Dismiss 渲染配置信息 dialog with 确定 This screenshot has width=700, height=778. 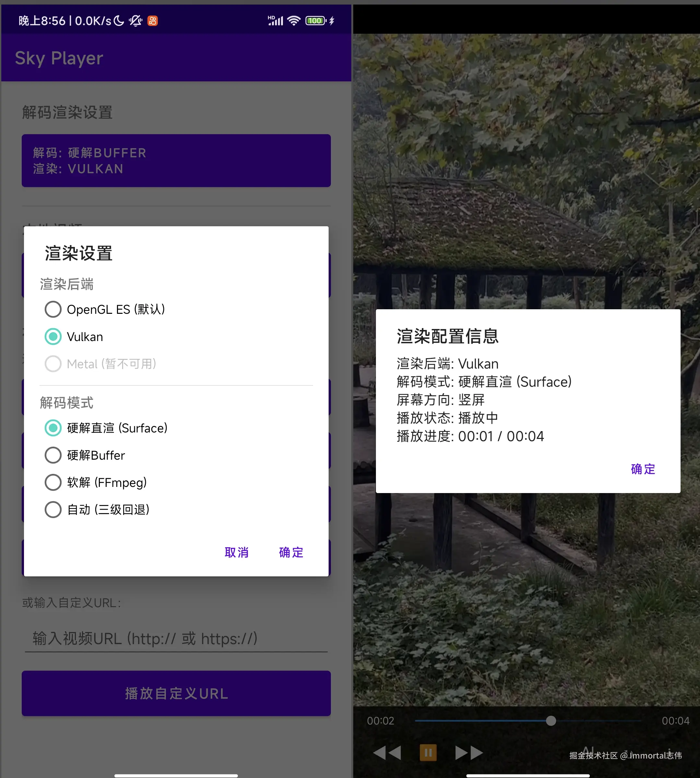click(643, 469)
